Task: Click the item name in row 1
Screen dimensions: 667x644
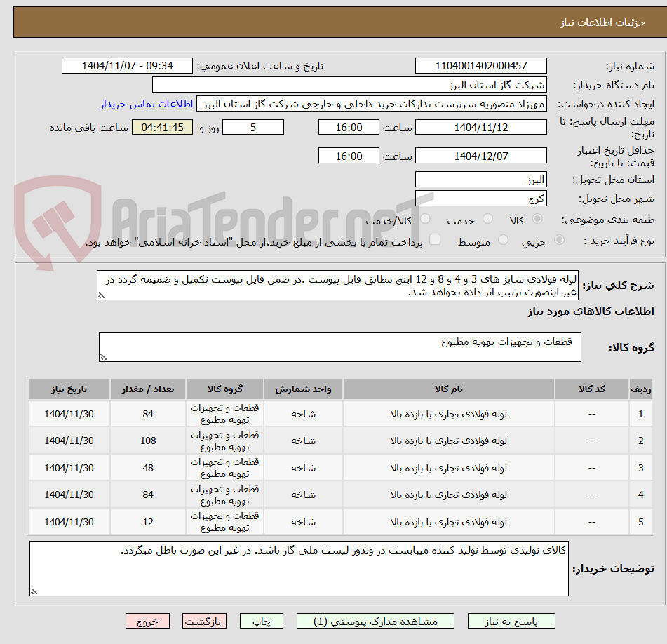Action: (x=449, y=414)
